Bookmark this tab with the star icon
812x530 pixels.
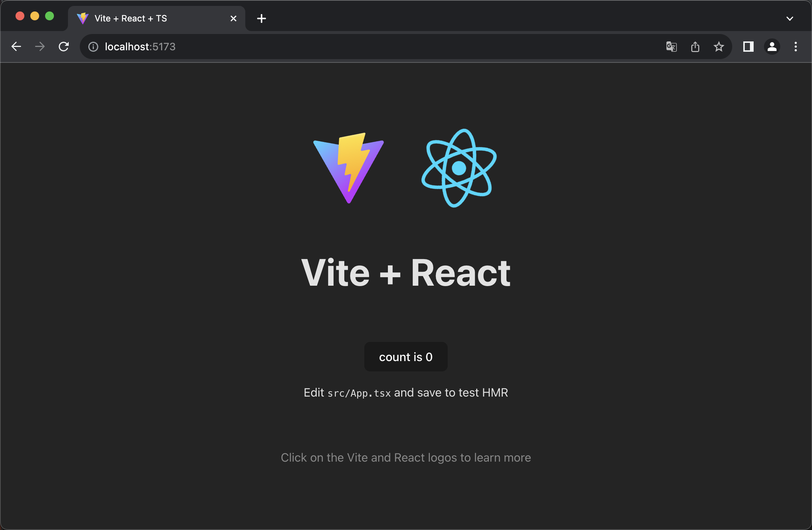point(719,47)
